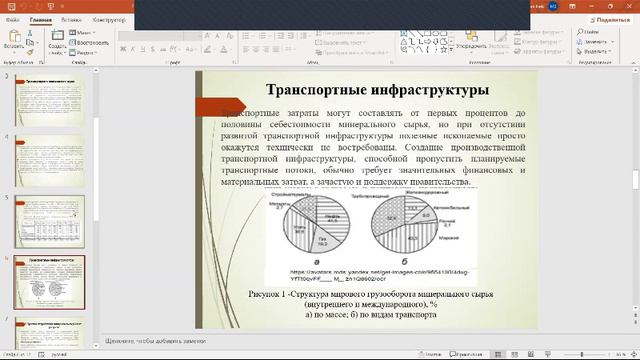This screenshot has width=640, height=360.
Task: Click the Find (Найти) button
Action: (588, 32)
